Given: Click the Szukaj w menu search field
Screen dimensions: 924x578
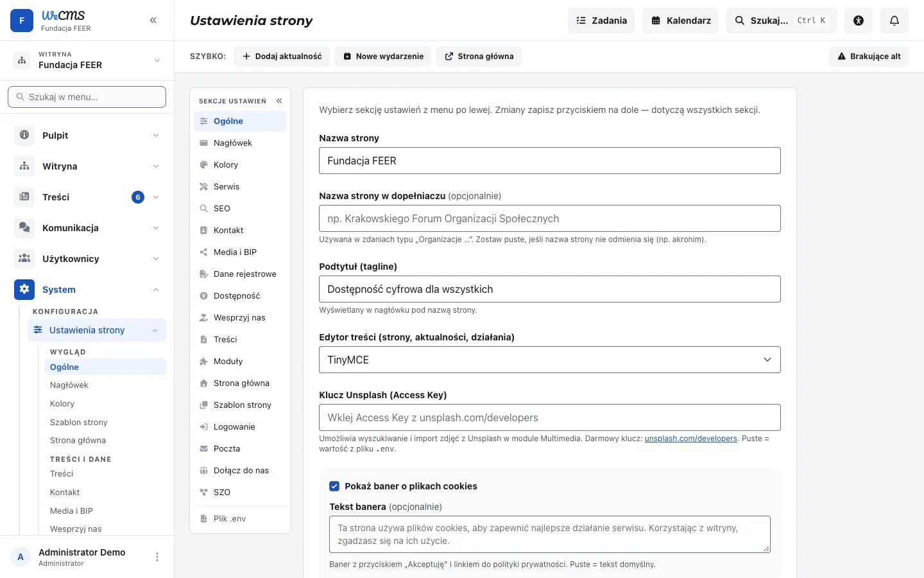Looking at the screenshot, I should pos(87,97).
